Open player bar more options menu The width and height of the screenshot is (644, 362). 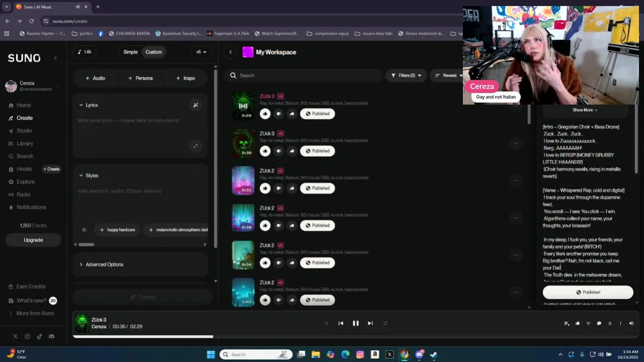[620, 323]
